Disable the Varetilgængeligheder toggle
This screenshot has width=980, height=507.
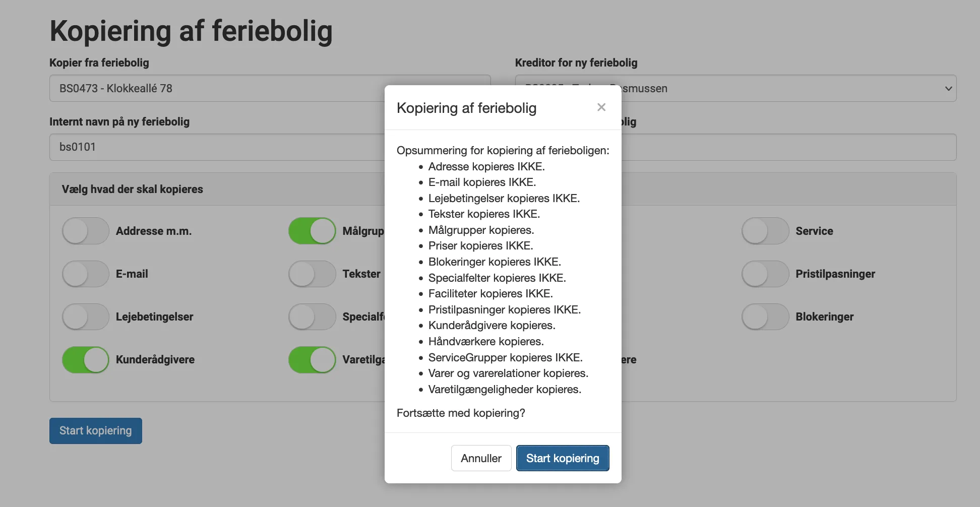coord(312,360)
